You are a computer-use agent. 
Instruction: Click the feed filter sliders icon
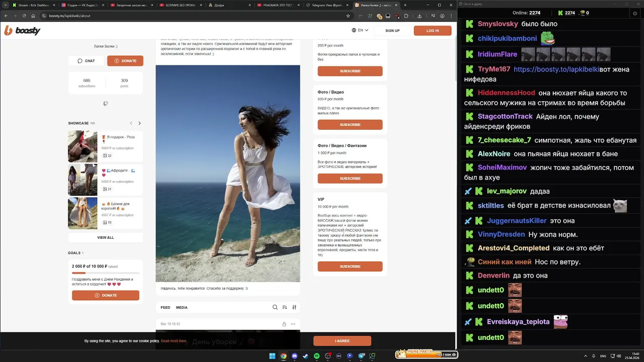pos(294,307)
